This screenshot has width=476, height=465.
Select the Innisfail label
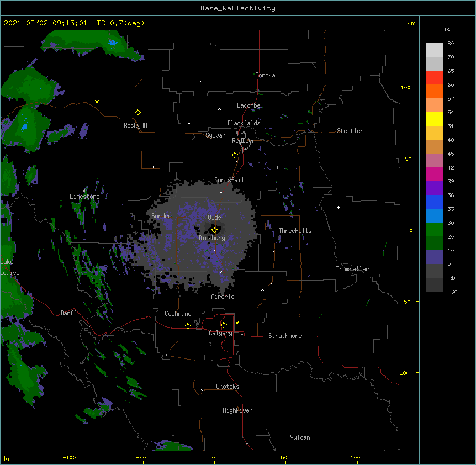(x=229, y=180)
